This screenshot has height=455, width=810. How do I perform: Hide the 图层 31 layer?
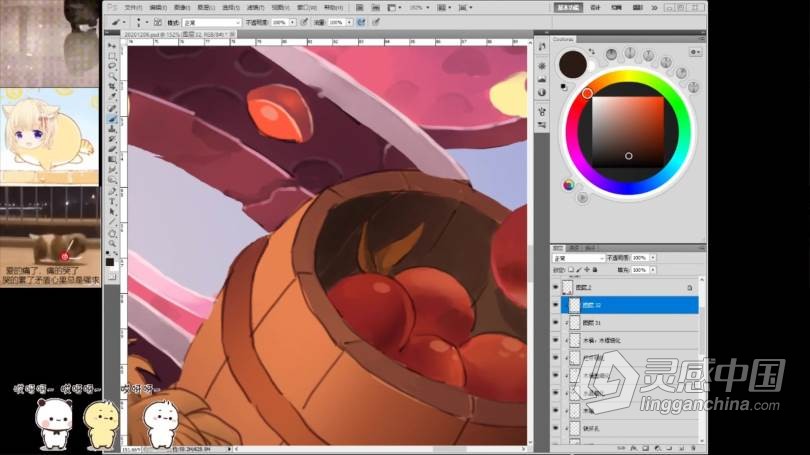[x=556, y=323]
